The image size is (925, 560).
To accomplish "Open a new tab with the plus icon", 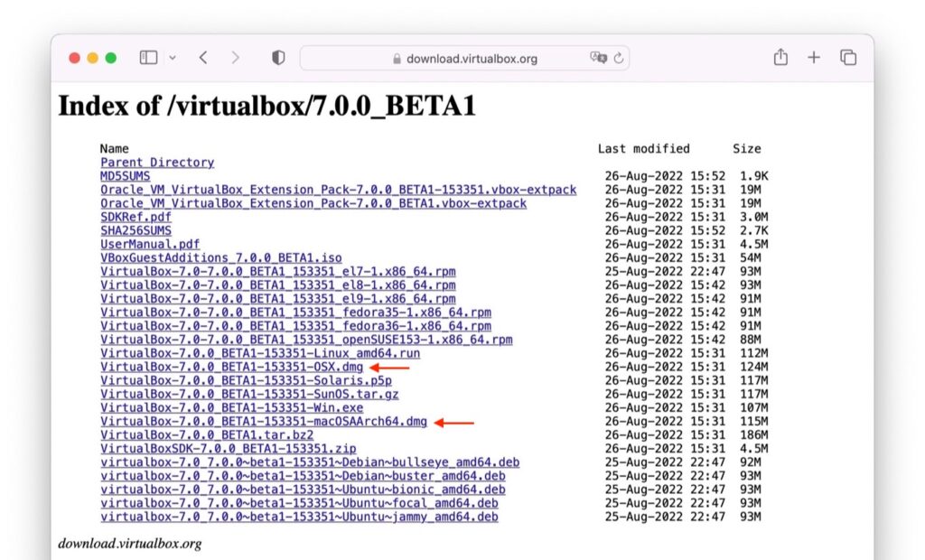I will tap(814, 57).
